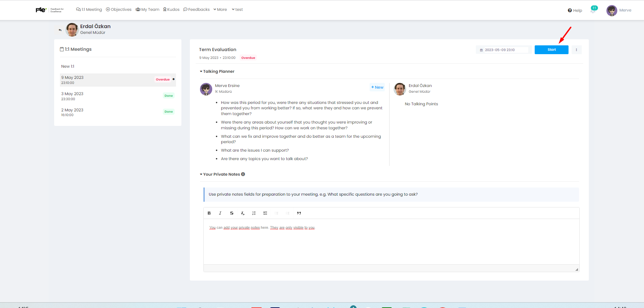Image resolution: width=644 pixels, height=308 pixels.
Task: Toggle bold formatting in private notes
Action: (x=209, y=213)
